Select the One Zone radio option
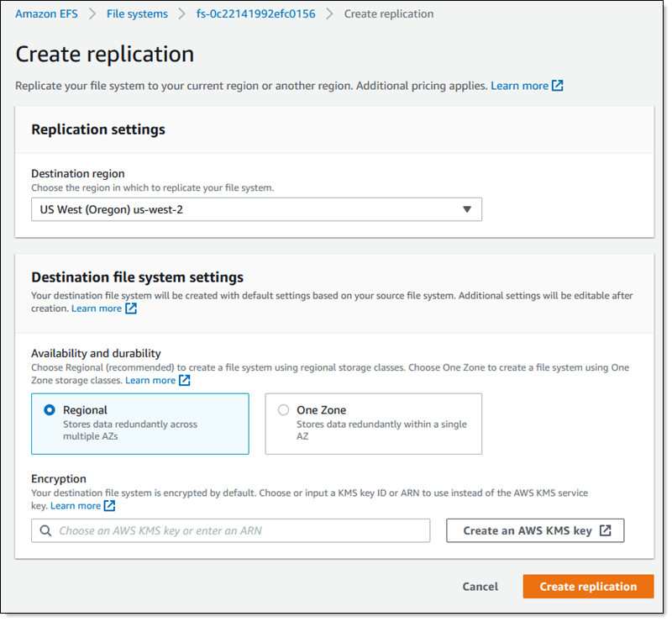Image resolution: width=672 pixels, height=622 pixels. 283,410
